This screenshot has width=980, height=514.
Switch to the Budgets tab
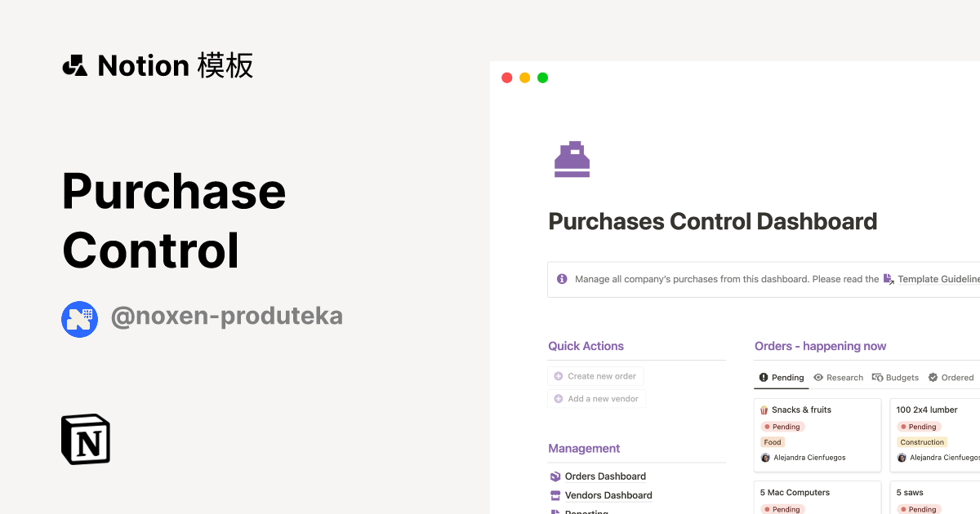point(895,377)
